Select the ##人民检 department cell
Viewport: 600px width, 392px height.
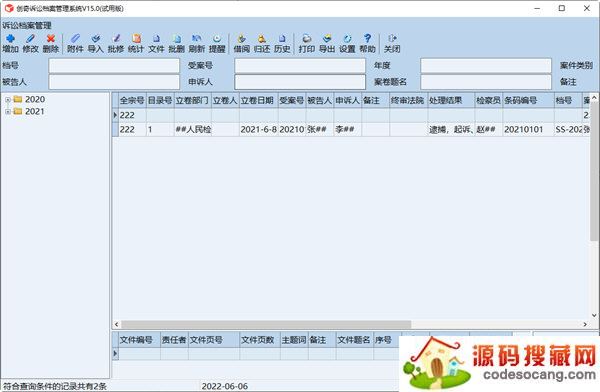click(x=192, y=129)
